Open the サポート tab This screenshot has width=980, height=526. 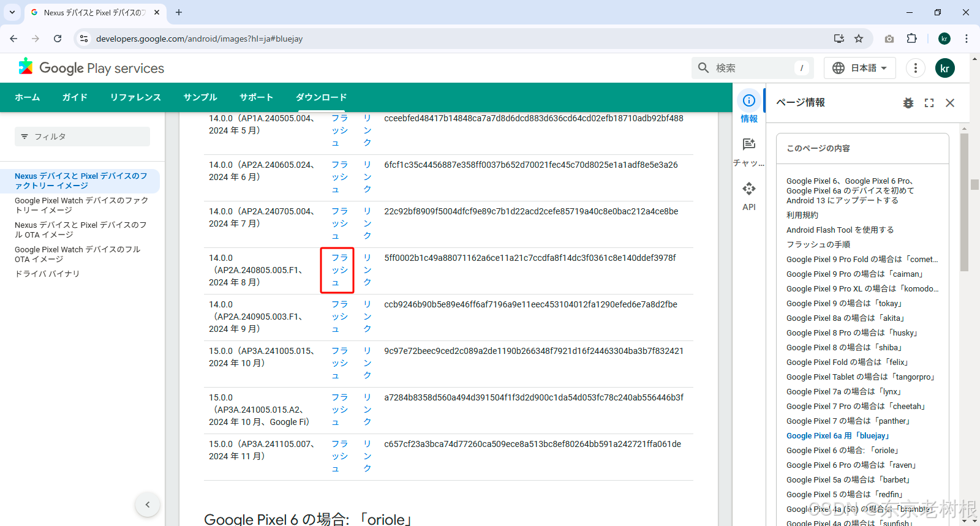256,97
